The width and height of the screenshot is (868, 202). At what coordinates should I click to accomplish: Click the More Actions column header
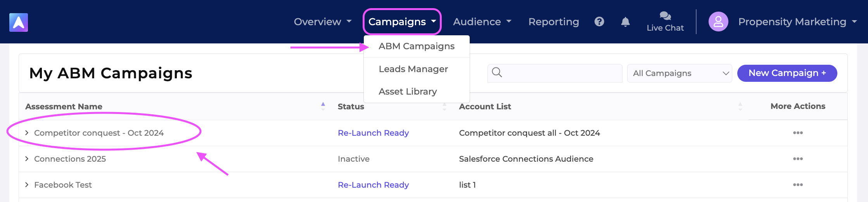click(798, 106)
